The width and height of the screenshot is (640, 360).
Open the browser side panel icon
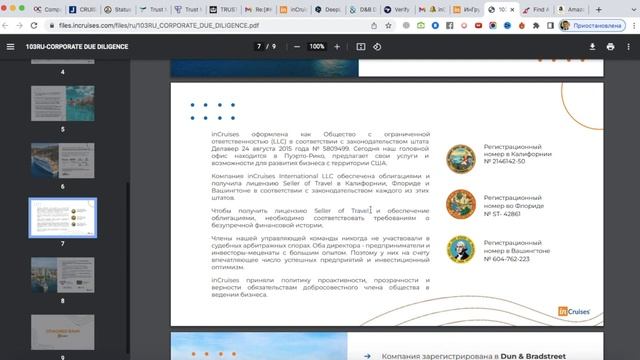coord(550,25)
